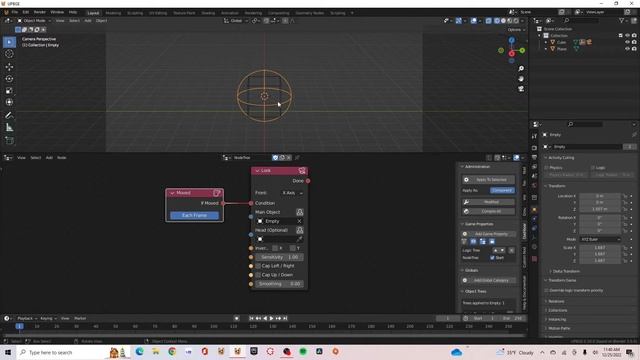Activate the Select Box tool

pyautogui.click(x=9, y=42)
